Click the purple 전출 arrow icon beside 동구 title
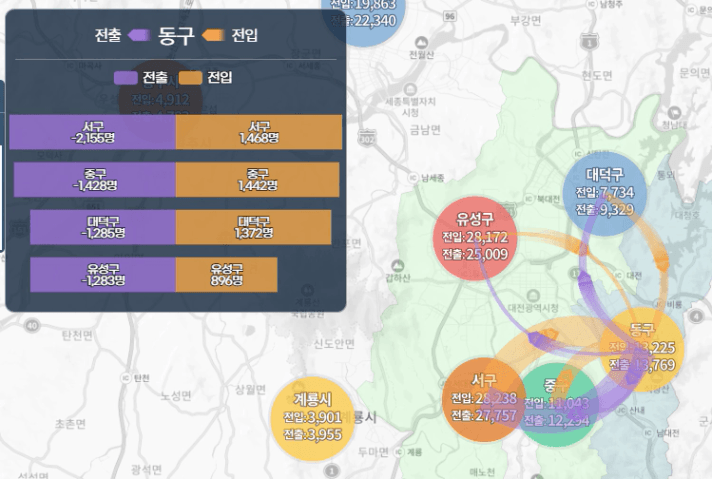 (x=139, y=35)
